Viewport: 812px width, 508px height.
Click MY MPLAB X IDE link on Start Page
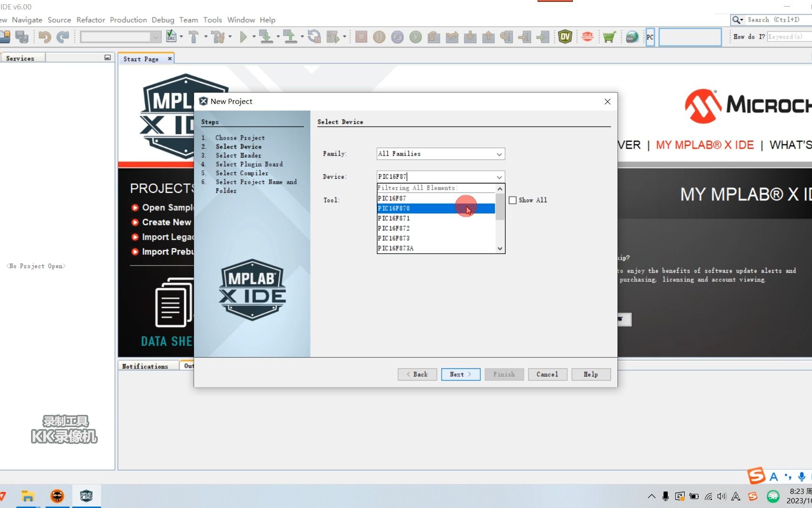[705, 145]
